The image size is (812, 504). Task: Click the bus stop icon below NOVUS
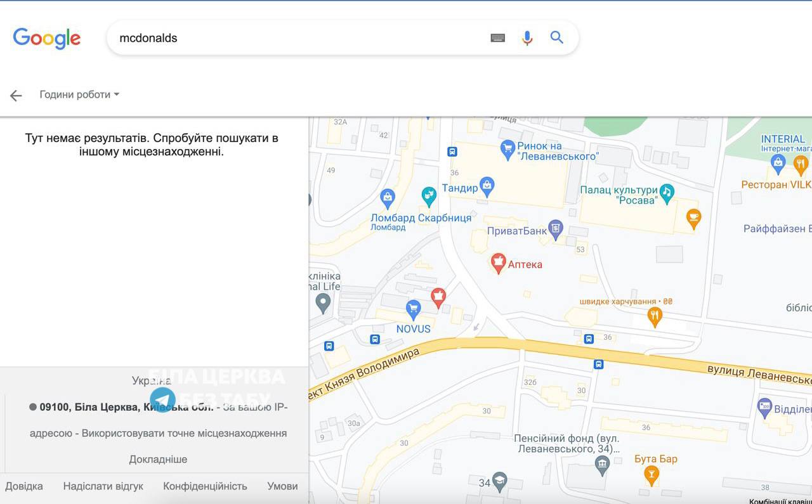click(x=374, y=339)
